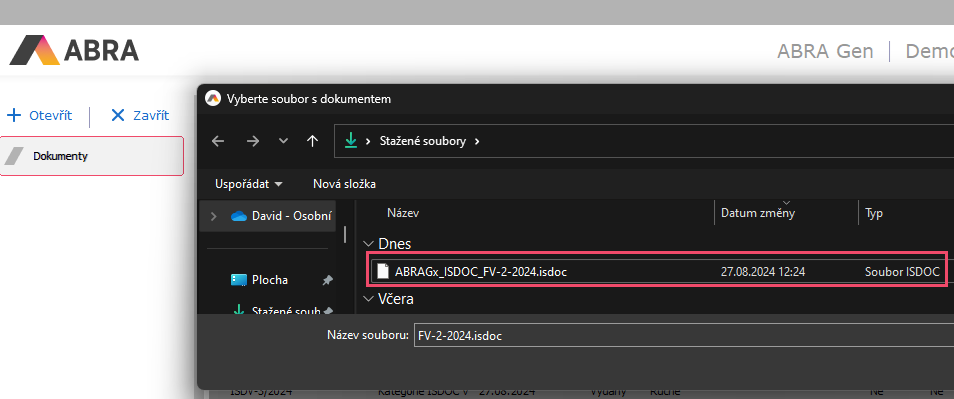Click the Nová složka button

point(344,184)
